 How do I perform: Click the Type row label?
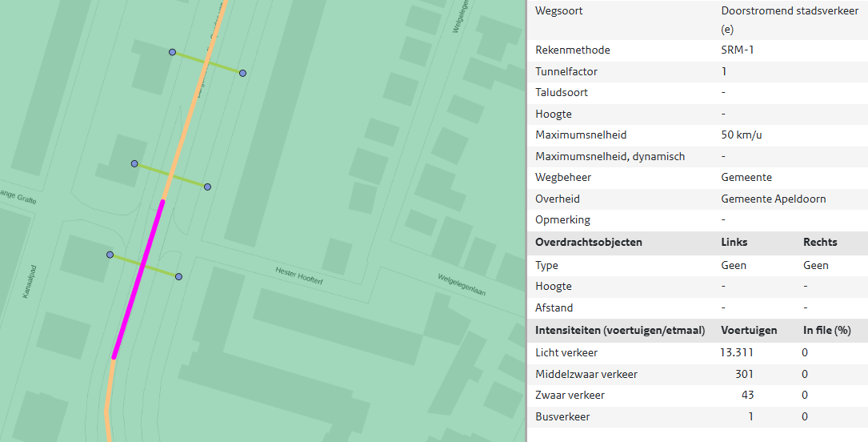tap(546, 265)
